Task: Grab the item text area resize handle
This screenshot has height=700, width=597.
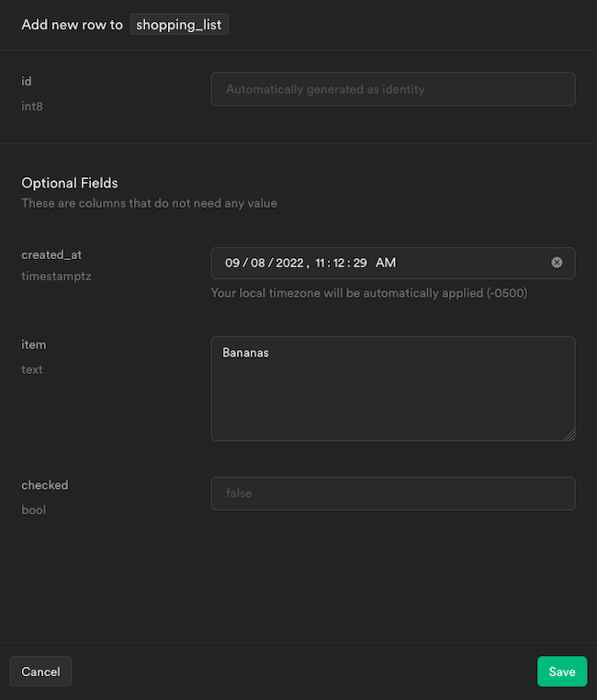Action: coord(569,435)
